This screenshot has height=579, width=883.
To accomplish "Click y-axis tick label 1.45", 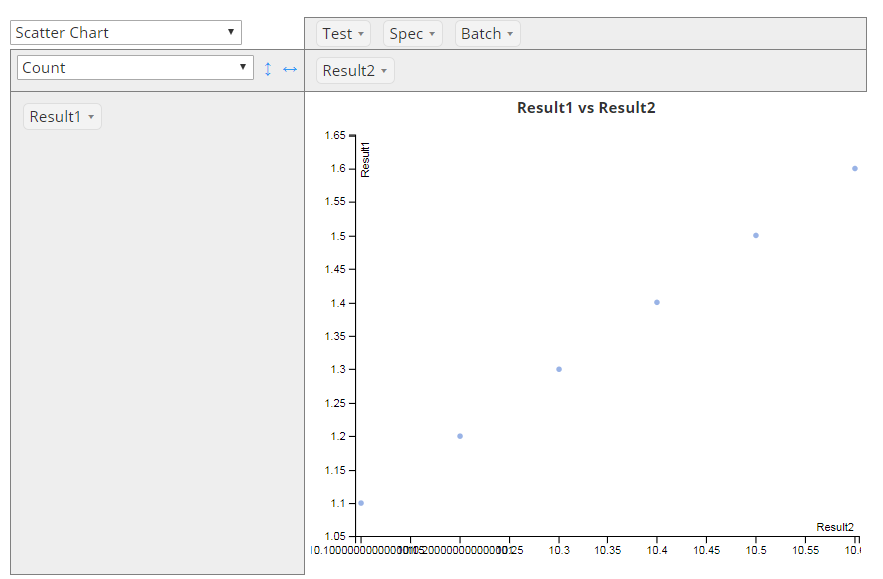I will click(335, 269).
